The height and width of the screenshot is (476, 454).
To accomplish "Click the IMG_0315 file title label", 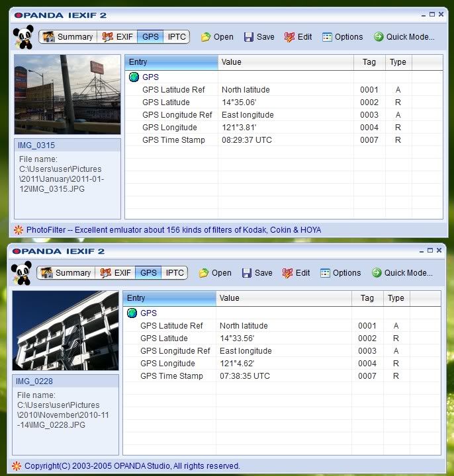I will tap(36, 145).
